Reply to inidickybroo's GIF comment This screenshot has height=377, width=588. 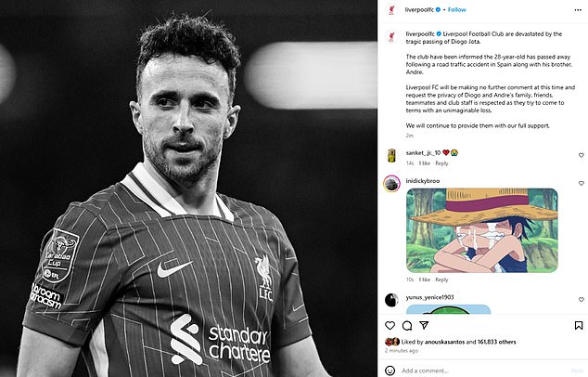(441, 279)
